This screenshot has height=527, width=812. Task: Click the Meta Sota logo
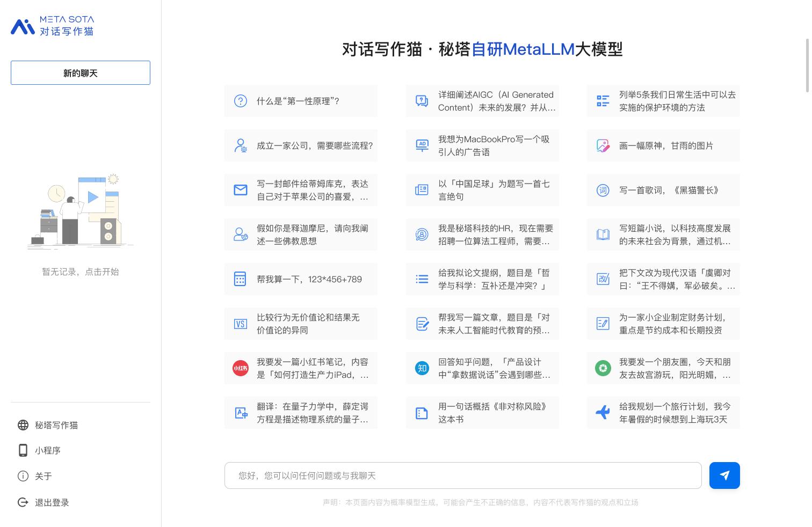(x=53, y=26)
